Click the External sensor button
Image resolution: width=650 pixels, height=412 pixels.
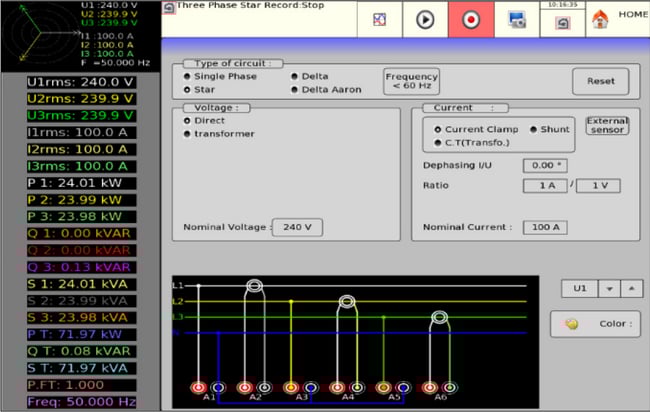pos(607,125)
